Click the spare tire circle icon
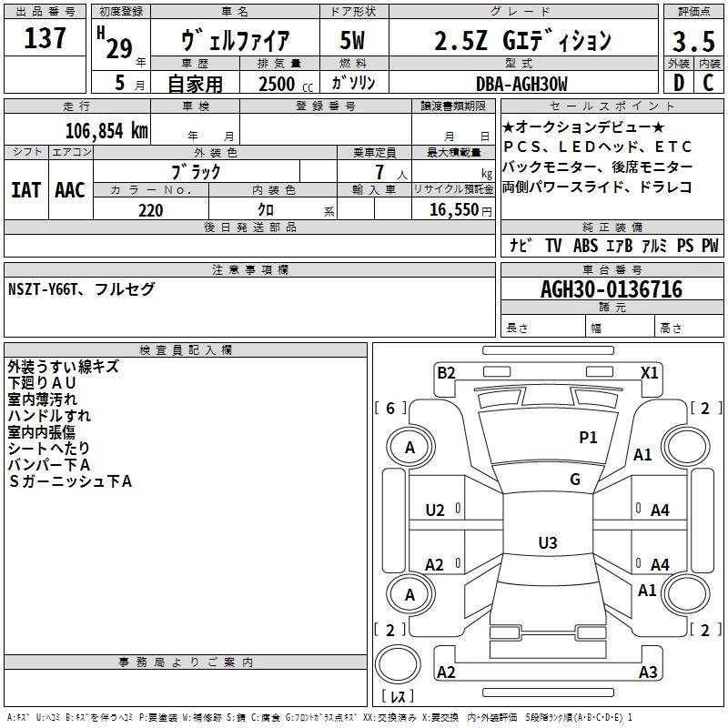This screenshot has height=728, width=728. (398, 664)
